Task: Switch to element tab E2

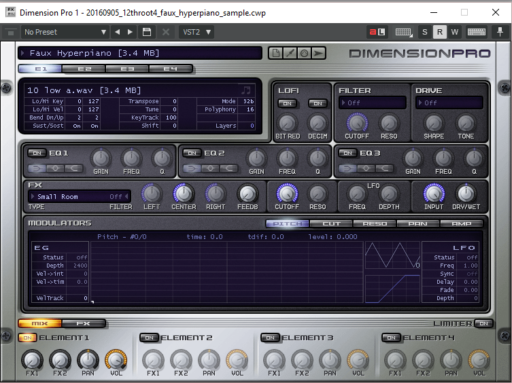Action: click(x=84, y=69)
